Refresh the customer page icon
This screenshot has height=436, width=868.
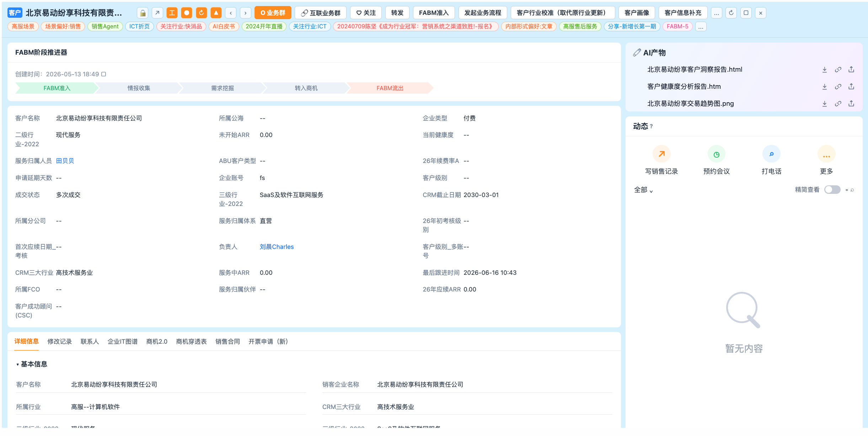(x=731, y=13)
